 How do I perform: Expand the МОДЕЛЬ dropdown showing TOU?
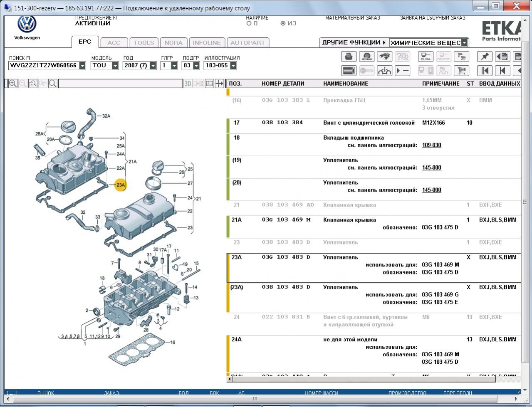pos(116,66)
